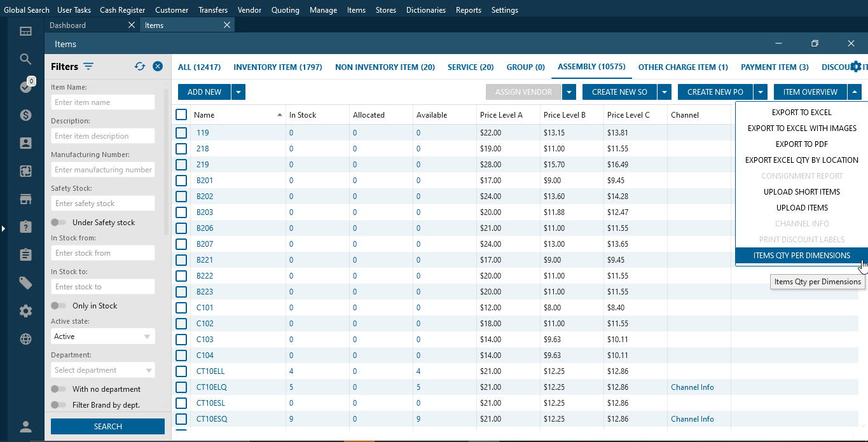Toggle the Under Safety stock switch
868x442 pixels.
(x=59, y=223)
